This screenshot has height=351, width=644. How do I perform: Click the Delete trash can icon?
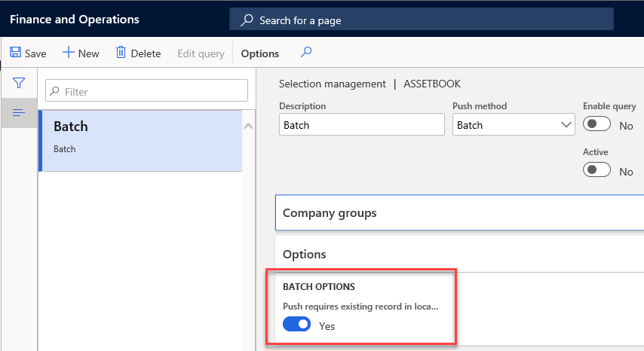click(x=121, y=52)
